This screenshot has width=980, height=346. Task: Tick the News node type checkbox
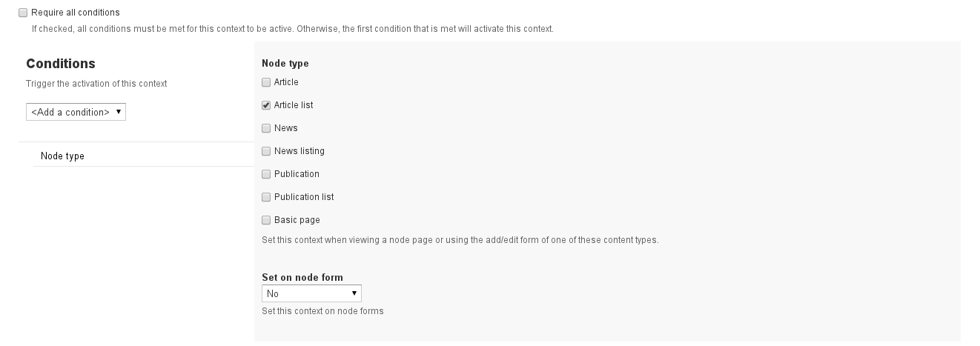pos(266,128)
